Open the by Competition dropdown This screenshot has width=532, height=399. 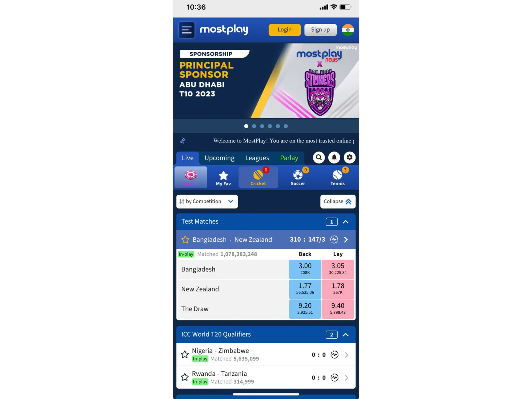[207, 201]
